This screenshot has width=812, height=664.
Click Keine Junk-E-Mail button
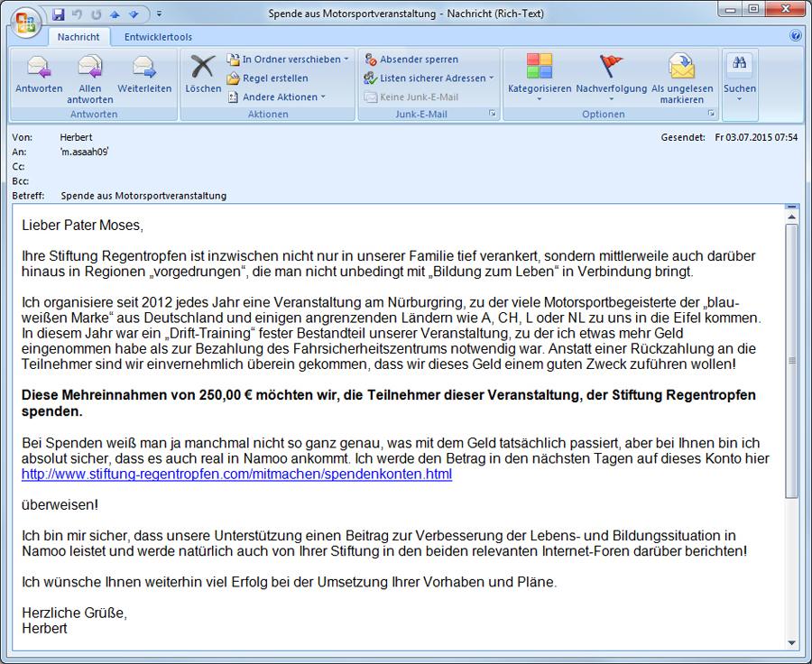(x=411, y=97)
